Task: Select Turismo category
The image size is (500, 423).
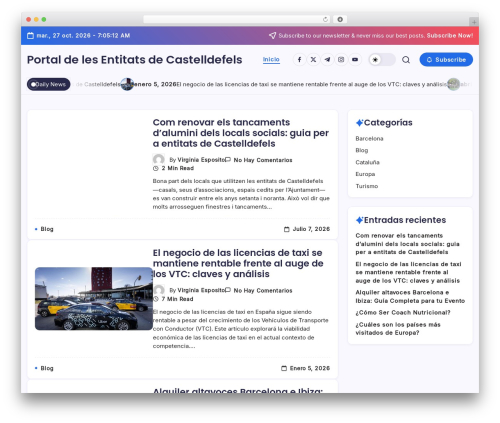Action: (367, 186)
